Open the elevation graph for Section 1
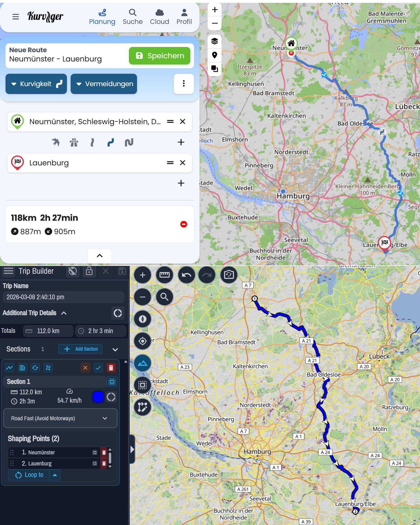The height and width of the screenshot is (525, 420). (x=10, y=367)
